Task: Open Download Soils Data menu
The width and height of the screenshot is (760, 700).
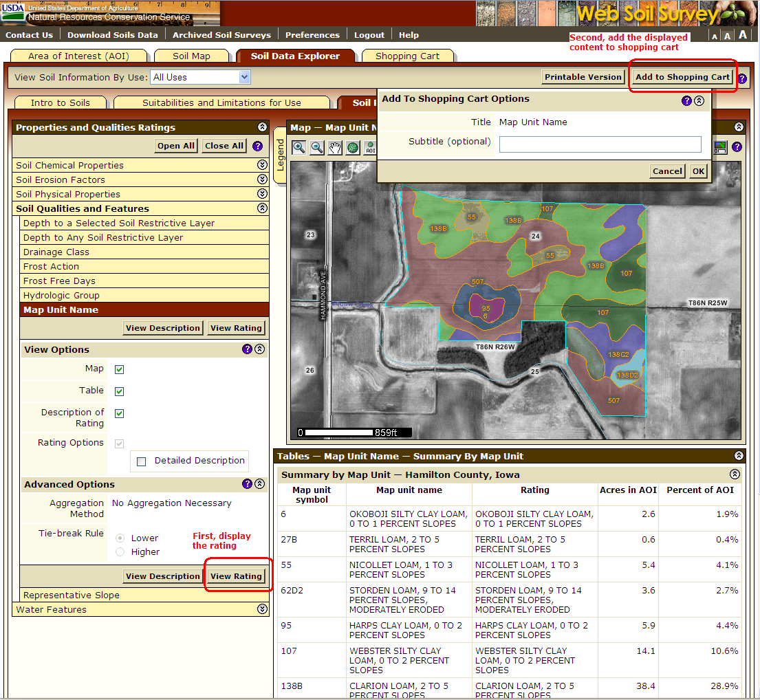Action: [112, 35]
